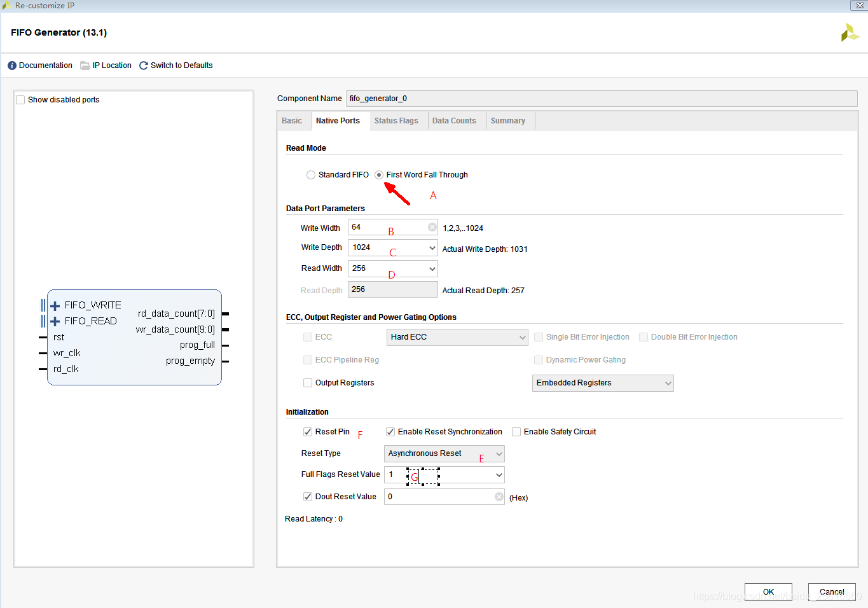This screenshot has height=608, width=868.
Task: Click disabled Dynamic Power Gating checkbox
Action: tap(539, 360)
